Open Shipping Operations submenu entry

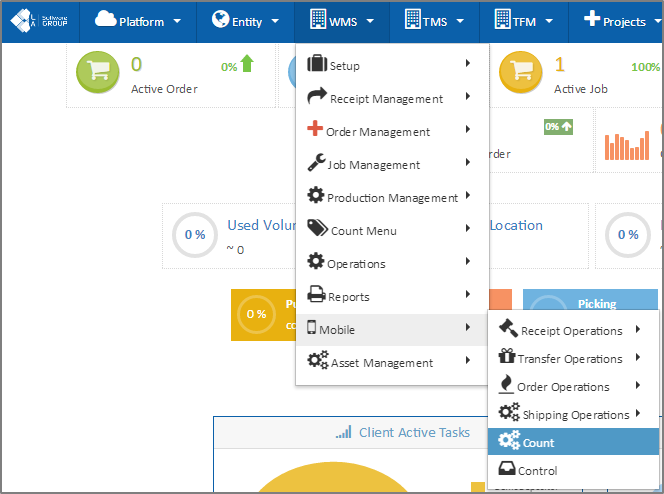point(574,414)
